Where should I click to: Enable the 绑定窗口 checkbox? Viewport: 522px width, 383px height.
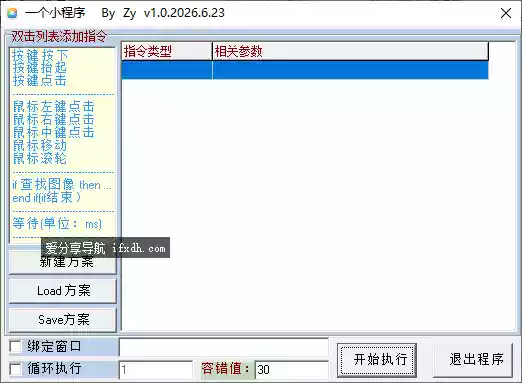point(15,346)
